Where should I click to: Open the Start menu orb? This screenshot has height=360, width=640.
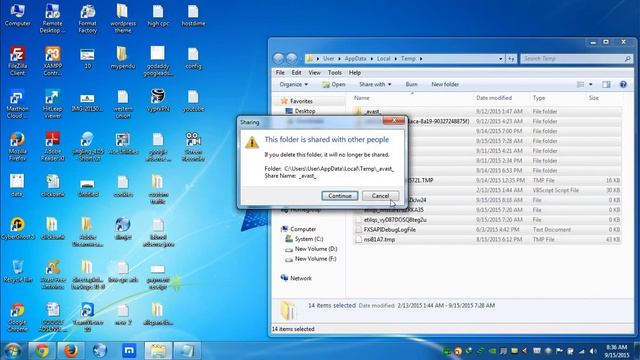[x=13, y=351]
